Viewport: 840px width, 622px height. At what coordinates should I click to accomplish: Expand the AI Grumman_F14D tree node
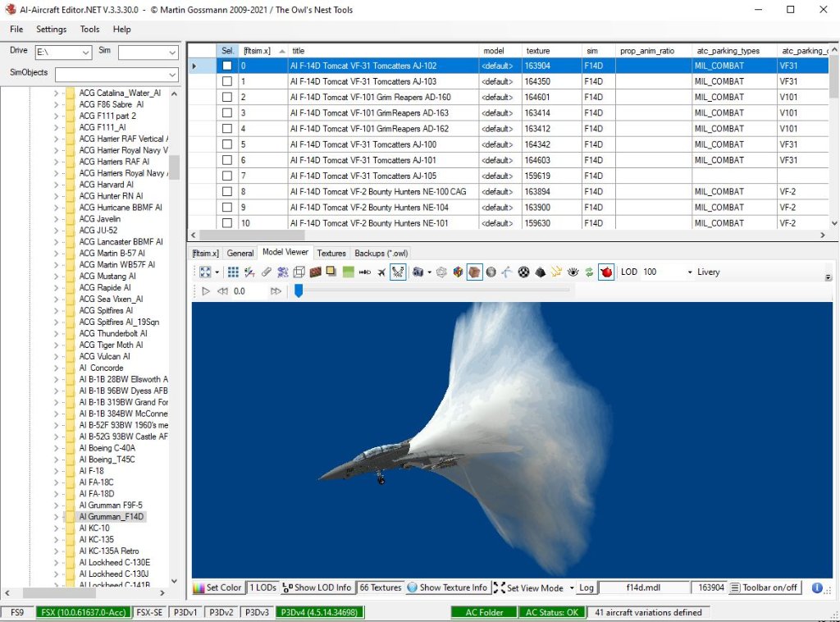coord(57,517)
